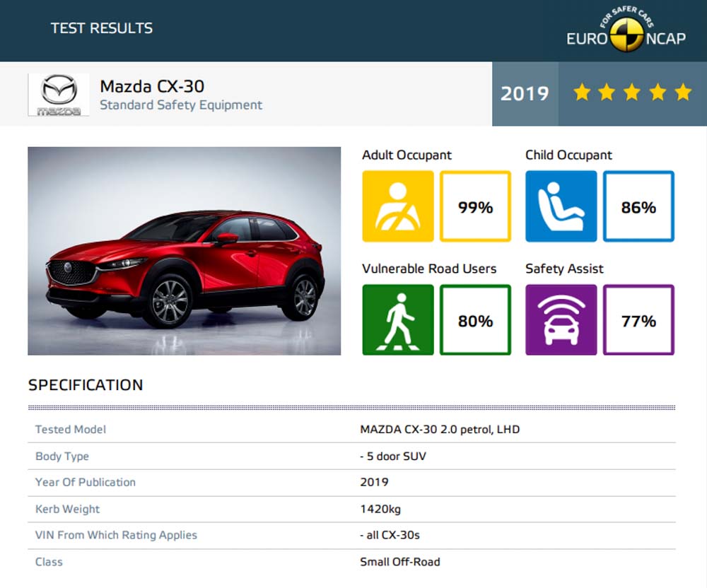
Task: Click the 86% Child Occupant score box
Action: pyautogui.click(x=638, y=206)
